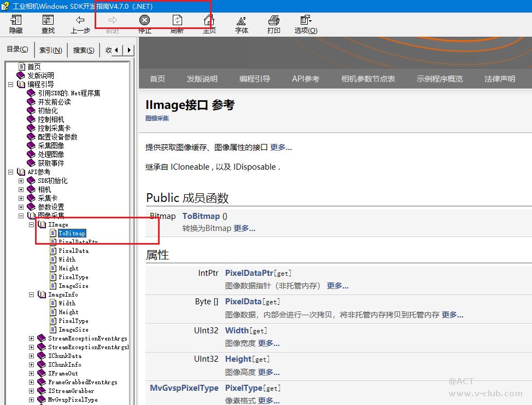The image size is (532, 405).
Task: Expand the 采集卡 tree node
Action: pos(21,198)
